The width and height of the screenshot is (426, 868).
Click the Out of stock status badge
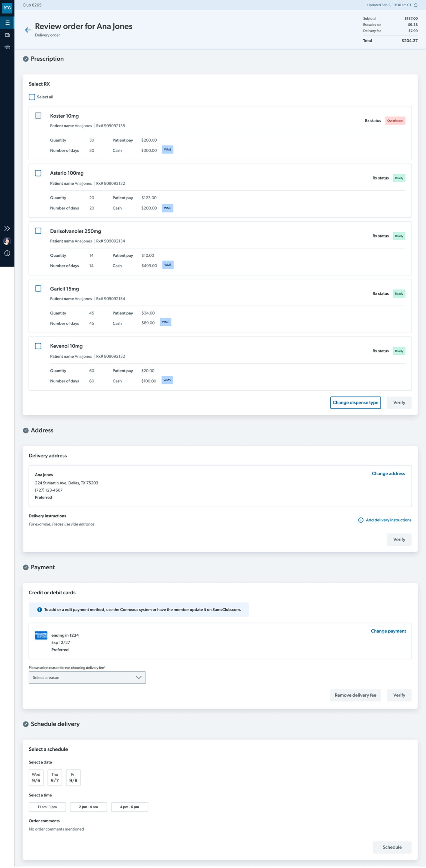click(395, 121)
